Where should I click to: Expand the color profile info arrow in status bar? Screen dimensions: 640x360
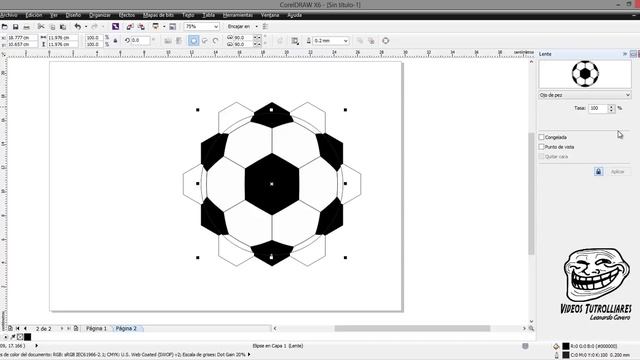(249, 355)
